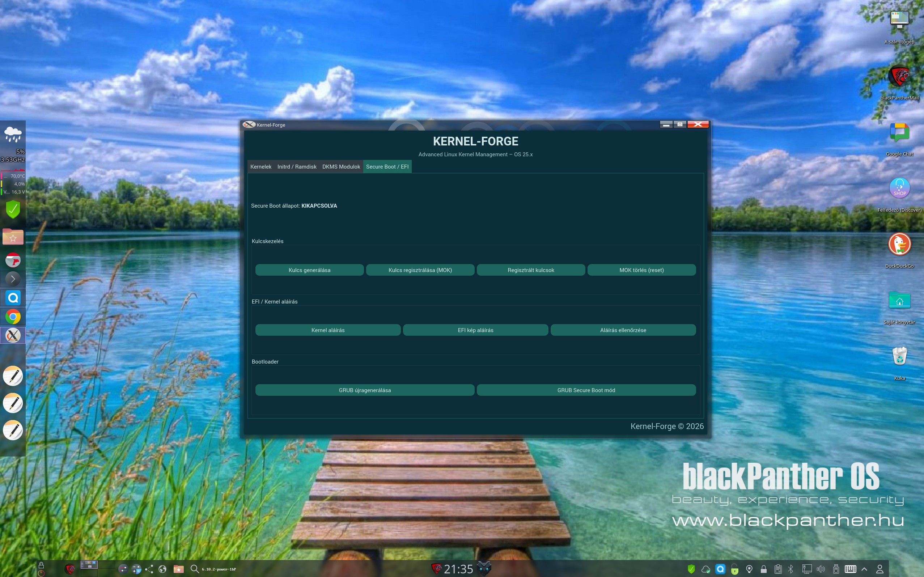Click the search magnifier in the taskbar

(x=194, y=569)
